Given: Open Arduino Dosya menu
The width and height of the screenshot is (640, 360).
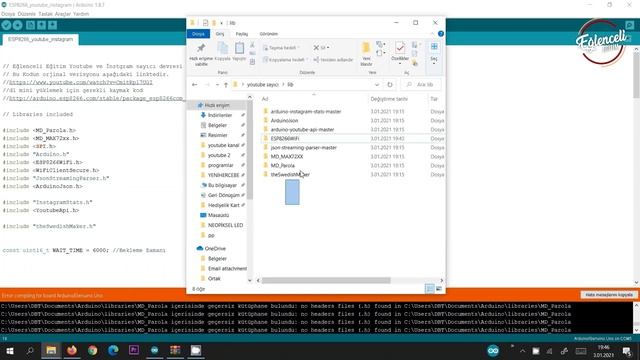Looking at the screenshot, I should tap(8, 13).
